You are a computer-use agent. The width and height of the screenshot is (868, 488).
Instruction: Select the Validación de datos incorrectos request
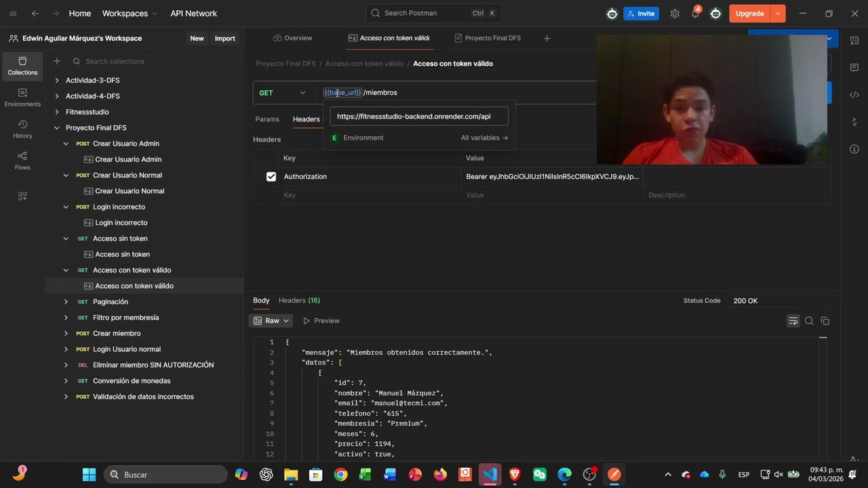point(143,396)
